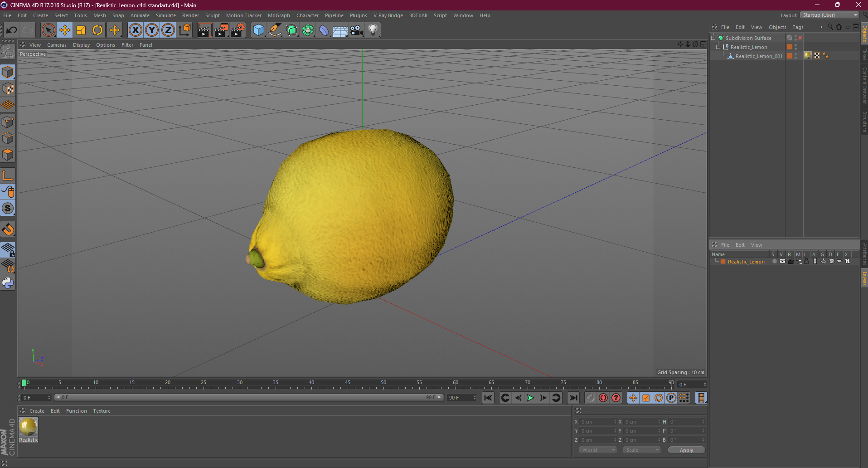The height and width of the screenshot is (468, 868).
Task: Toggle X axis lock
Action: click(135, 30)
